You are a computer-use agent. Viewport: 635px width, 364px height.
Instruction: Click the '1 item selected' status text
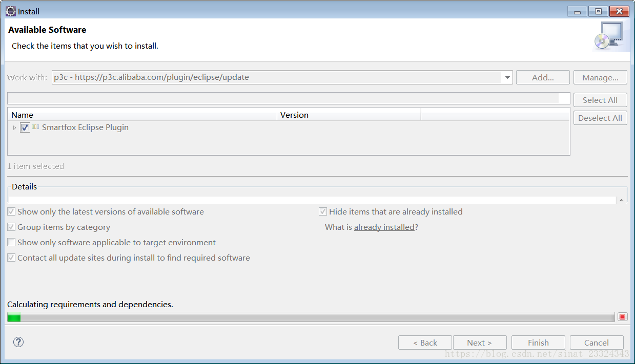point(35,166)
